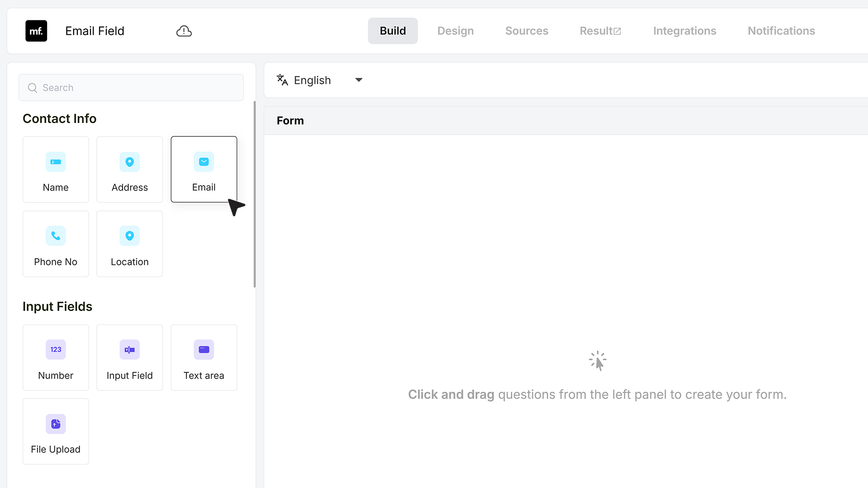Open the Result tab
Screen dimensions: 868x488
(600, 31)
